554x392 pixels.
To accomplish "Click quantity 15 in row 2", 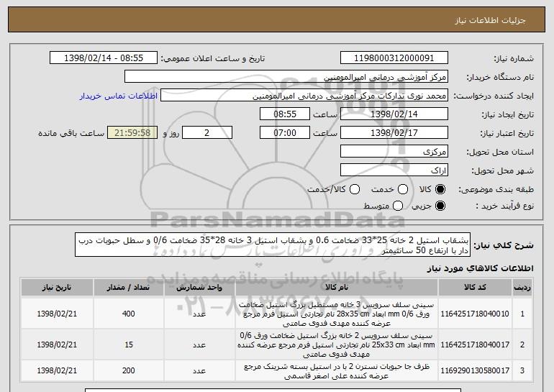I will coord(129,345).
